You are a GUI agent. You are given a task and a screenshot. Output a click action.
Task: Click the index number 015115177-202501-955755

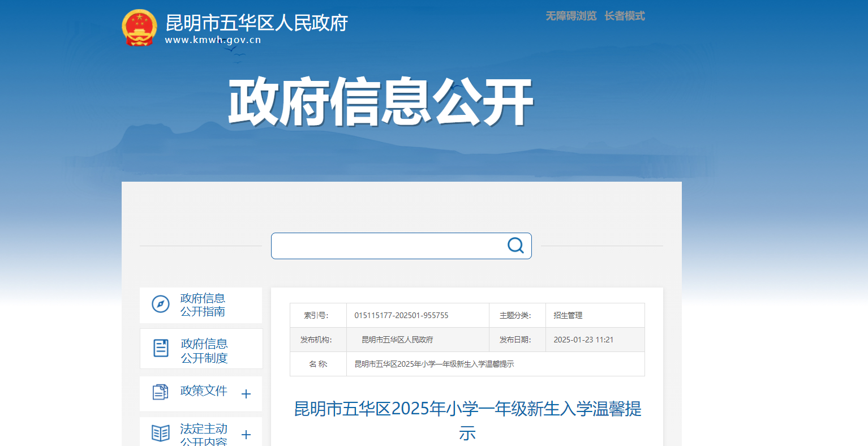tap(401, 315)
